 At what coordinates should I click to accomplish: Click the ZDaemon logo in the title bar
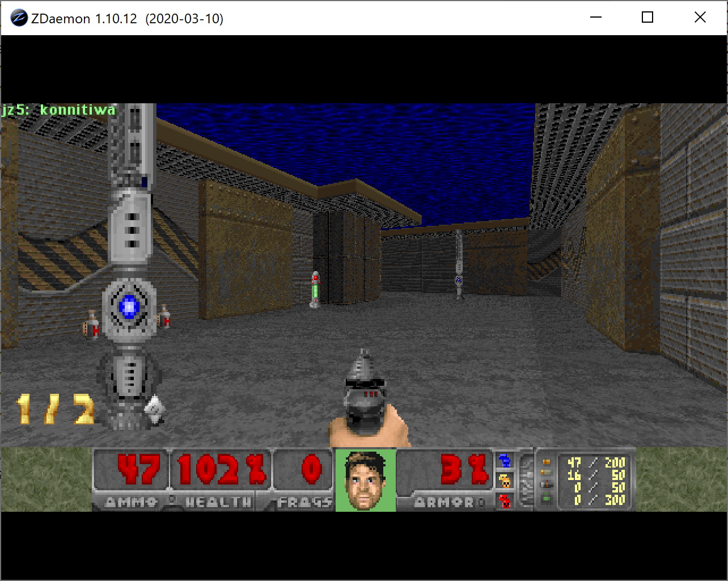point(19,18)
